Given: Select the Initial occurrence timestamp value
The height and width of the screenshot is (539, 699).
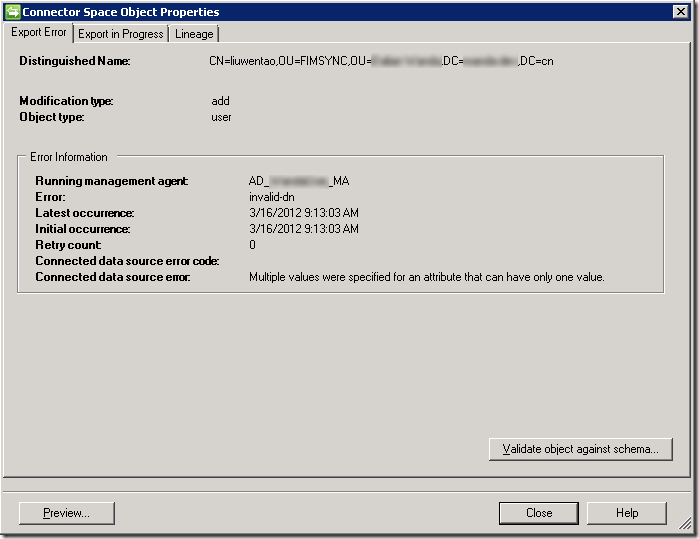Looking at the screenshot, I should [x=304, y=229].
